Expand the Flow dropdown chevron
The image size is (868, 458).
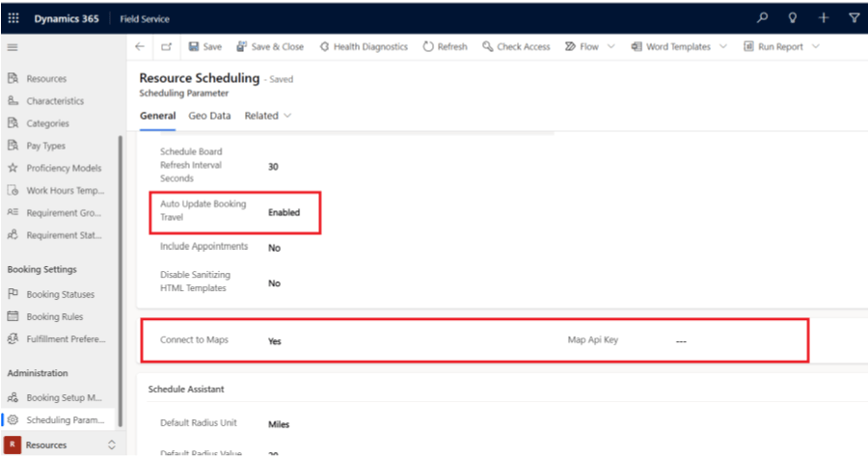[611, 46]
